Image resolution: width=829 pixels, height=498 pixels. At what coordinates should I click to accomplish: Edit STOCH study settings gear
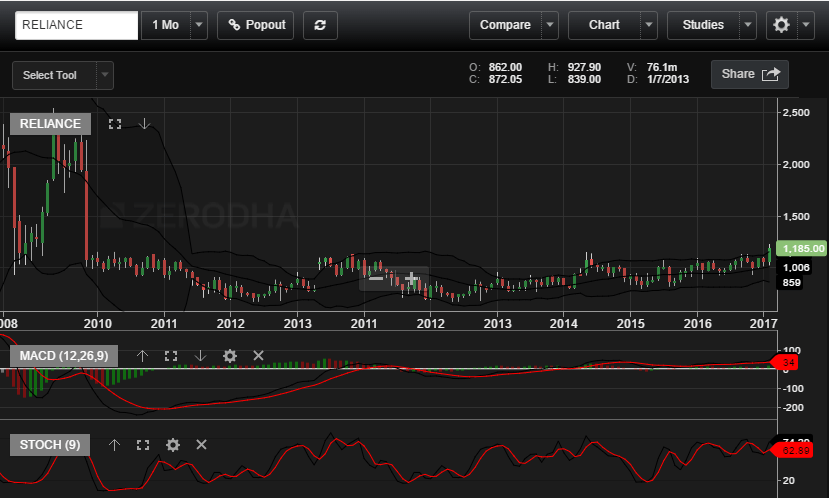[x=173, y=445]
